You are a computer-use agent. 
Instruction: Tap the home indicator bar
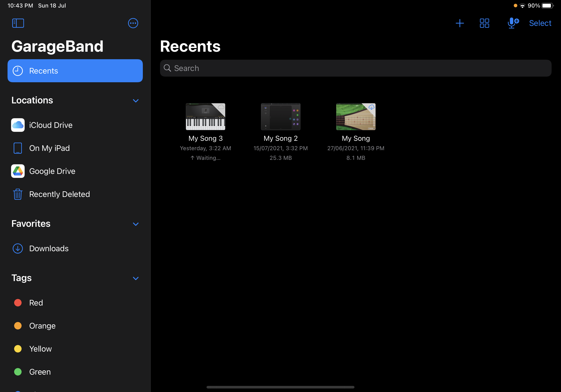pyautogui.click(x=280, y=387)
